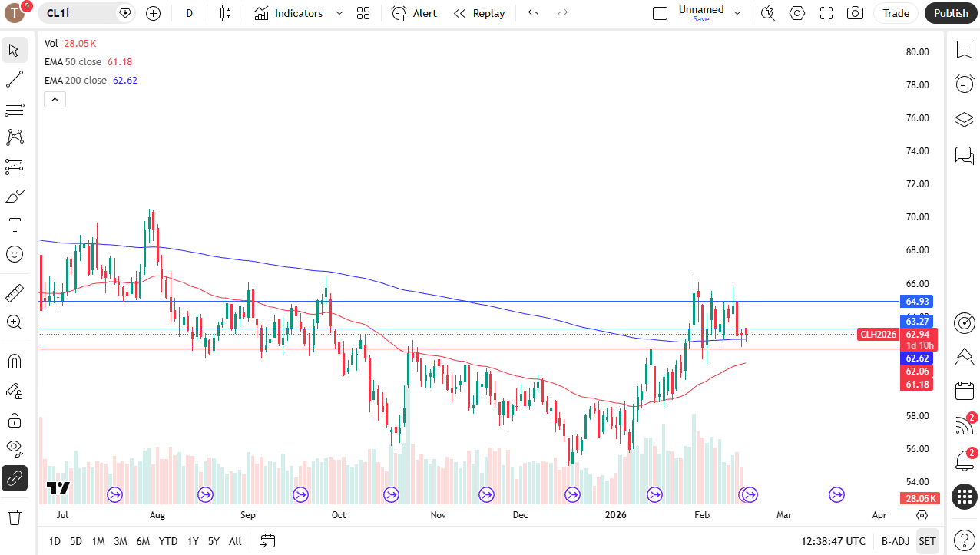Open the D time interval selector
980x555 pixels.
coord(190,13)
